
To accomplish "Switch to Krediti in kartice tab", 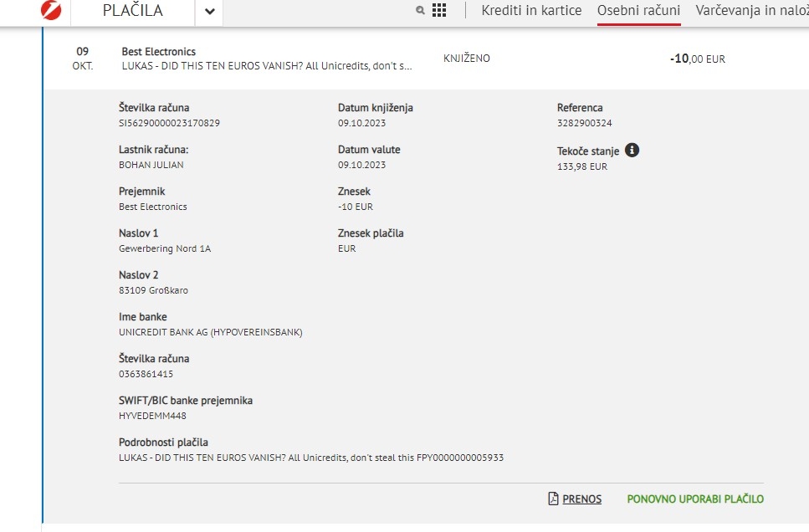I will click(531, 10).
